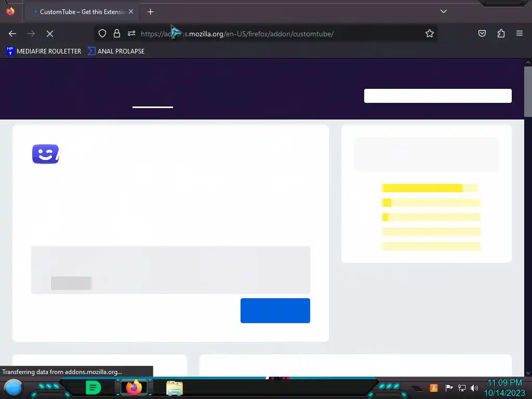Click the second rating bar (four stars)
This screenshot has height=399, width=532.
pyautogui.click(x=431, y=203)
